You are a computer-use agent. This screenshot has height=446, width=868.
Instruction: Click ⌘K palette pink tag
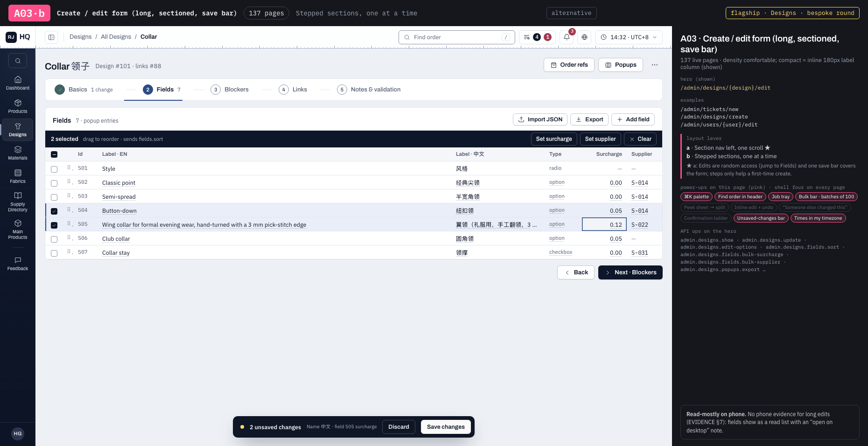tap(696, 197)
